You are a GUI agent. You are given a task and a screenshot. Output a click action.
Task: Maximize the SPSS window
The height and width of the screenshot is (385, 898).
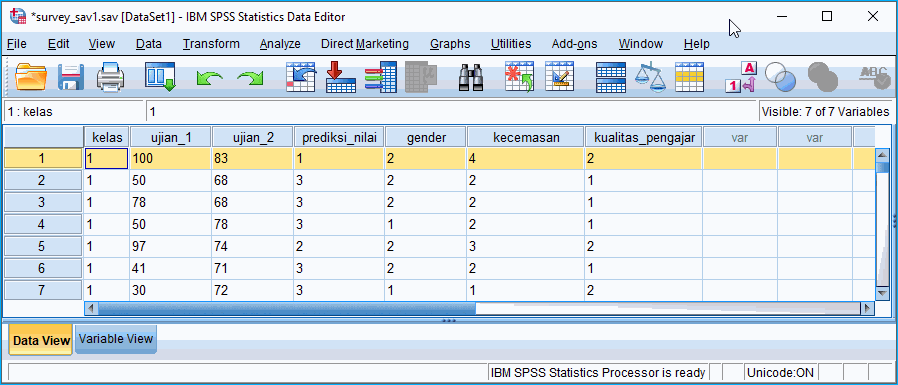[x=826, y=17]
